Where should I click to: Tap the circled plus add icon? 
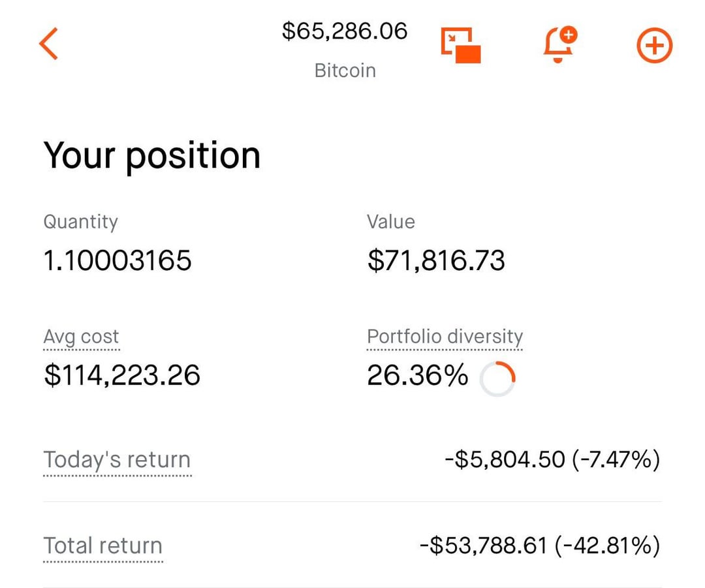(x=654, y=46)
